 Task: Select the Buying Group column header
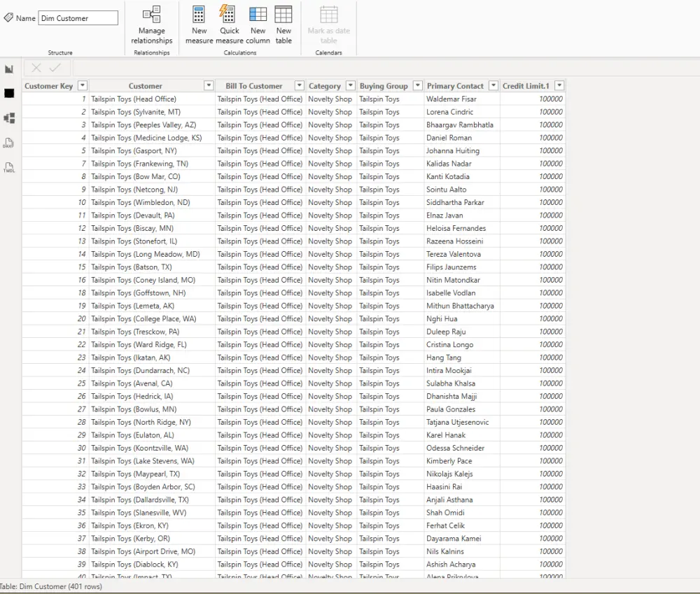[384, 85]
